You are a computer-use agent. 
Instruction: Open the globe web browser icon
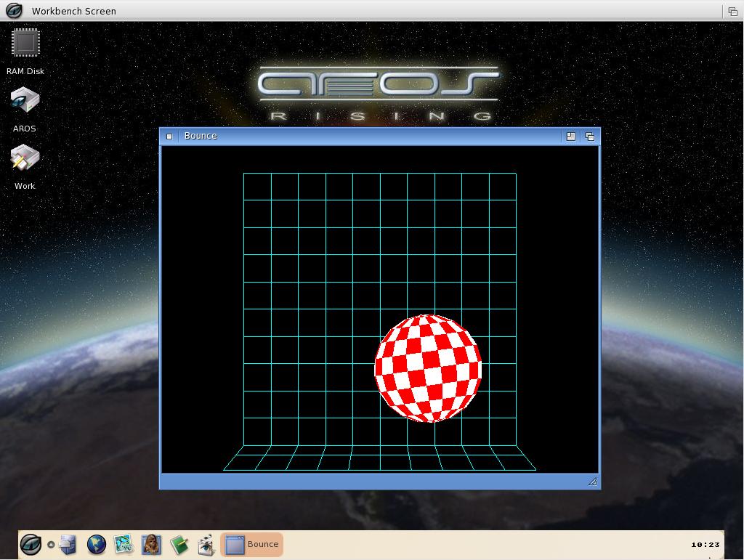click(x=97, y=544)
